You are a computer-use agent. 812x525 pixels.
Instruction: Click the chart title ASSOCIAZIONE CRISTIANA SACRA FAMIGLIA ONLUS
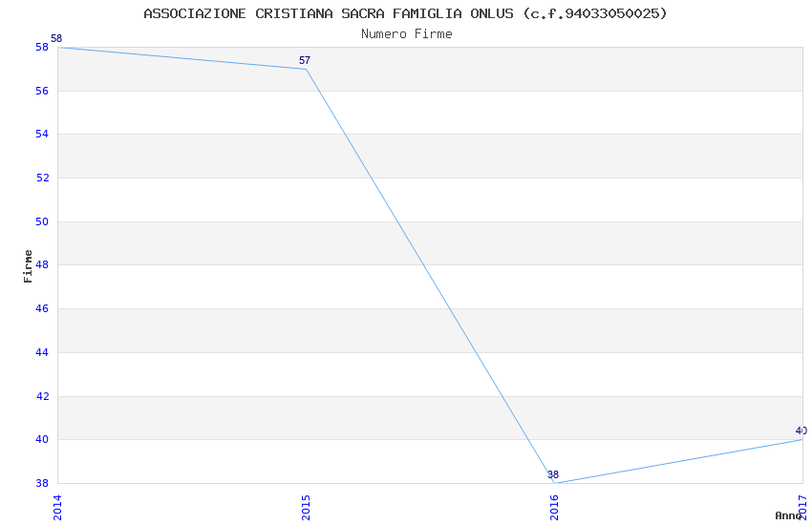405,13
